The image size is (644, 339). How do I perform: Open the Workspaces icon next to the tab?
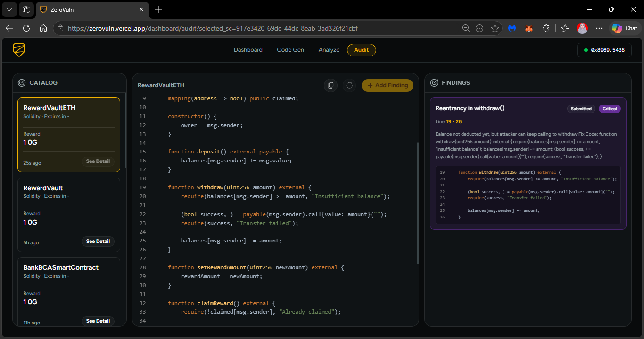(27, 9)
